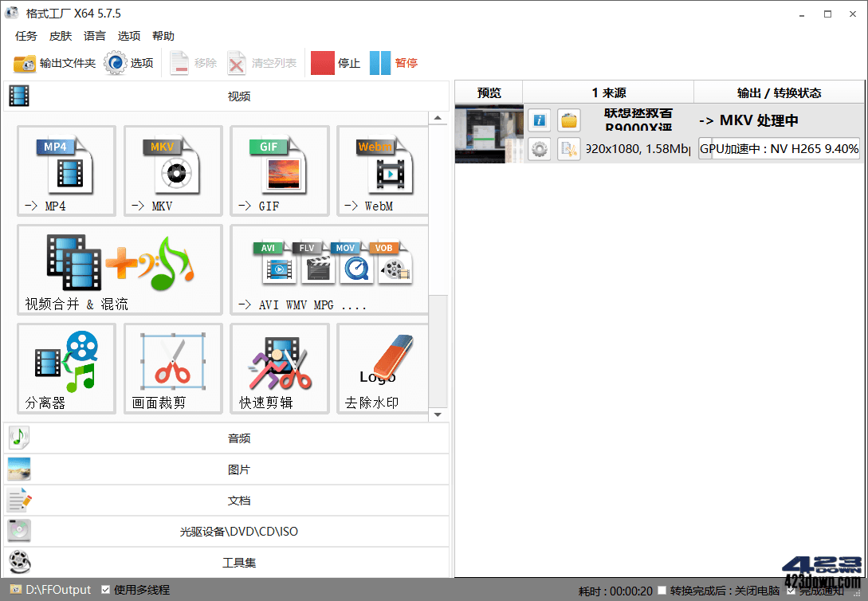Open the 任务 menu

point(25,36)
